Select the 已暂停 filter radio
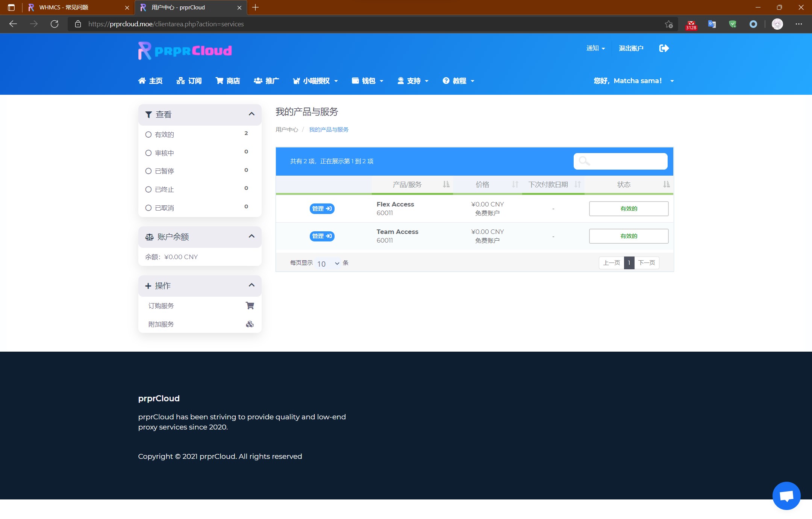The image size is (812, 519). point(148,171)
